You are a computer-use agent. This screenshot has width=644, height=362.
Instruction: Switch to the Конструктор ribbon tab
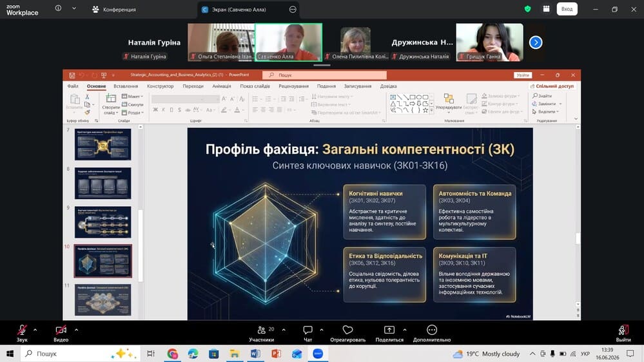[160, 86]
